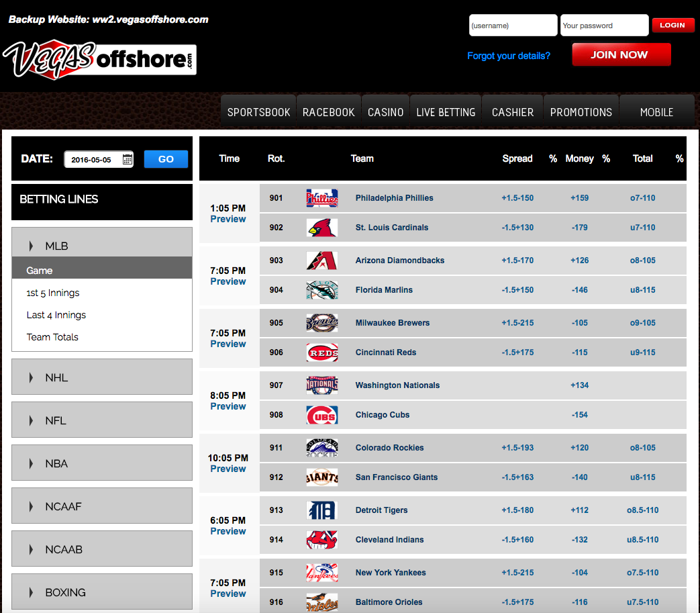Select Cardinals money line -179
This screenshot has height=613, width=700.
click(x=579, y=227)
